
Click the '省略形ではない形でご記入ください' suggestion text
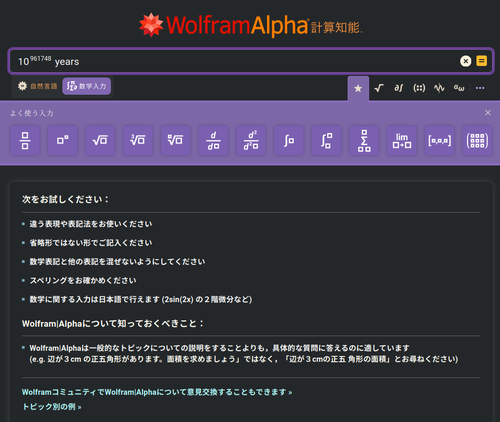(91, 243)
